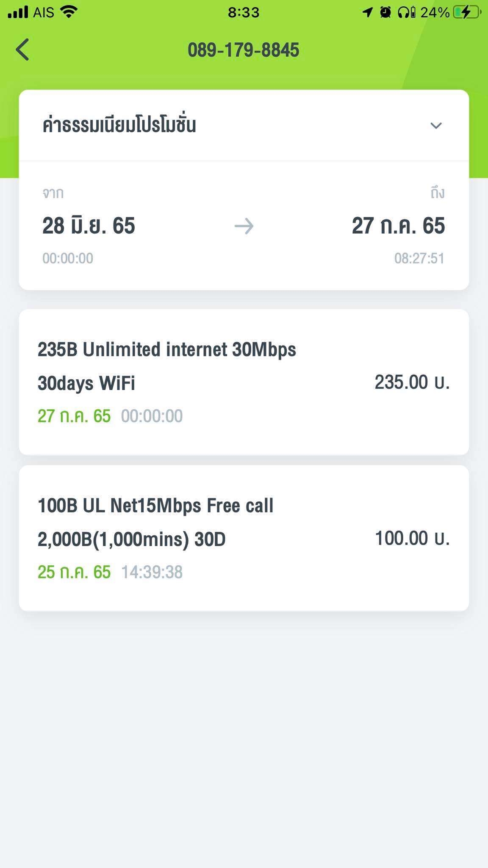
Task: Tap the headphones status icon
Action: click(x=406, y=12)
